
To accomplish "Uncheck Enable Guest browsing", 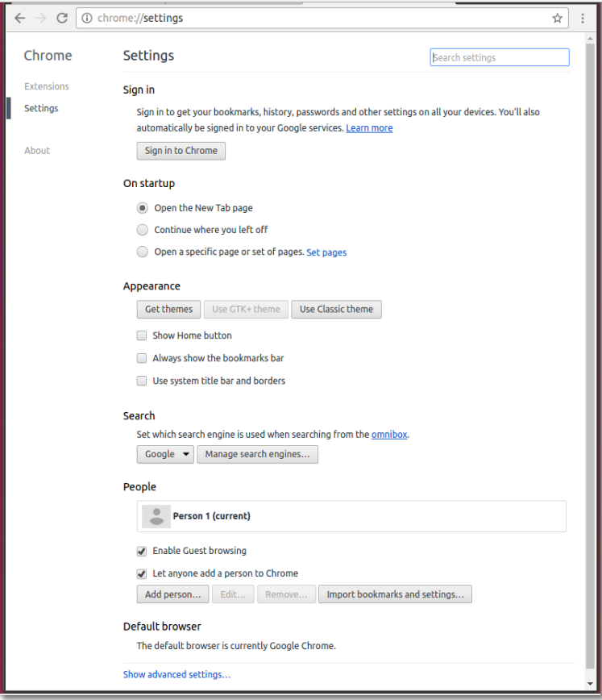I will 142,552.
